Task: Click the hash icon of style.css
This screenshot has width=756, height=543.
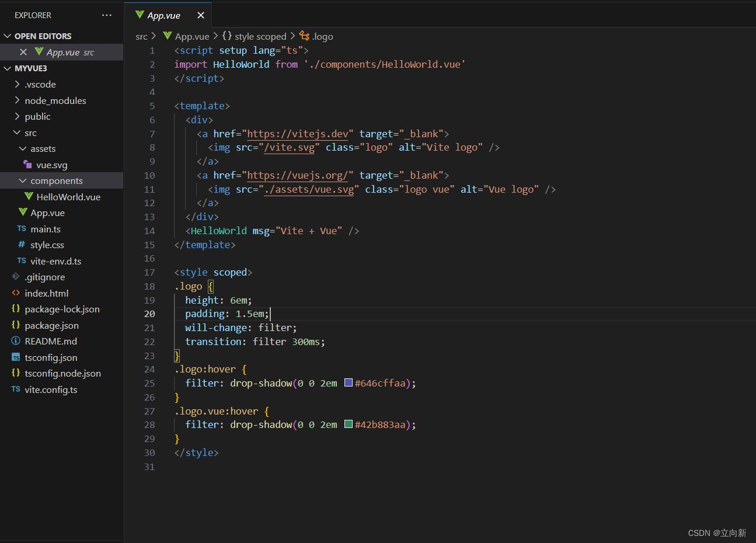Action: [x=22, y=245]
